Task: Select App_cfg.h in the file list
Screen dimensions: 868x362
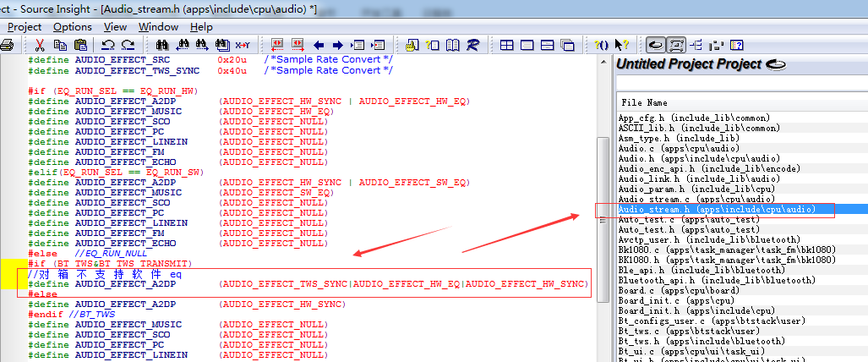Action: pyautogui.click(x=694, y=118)
